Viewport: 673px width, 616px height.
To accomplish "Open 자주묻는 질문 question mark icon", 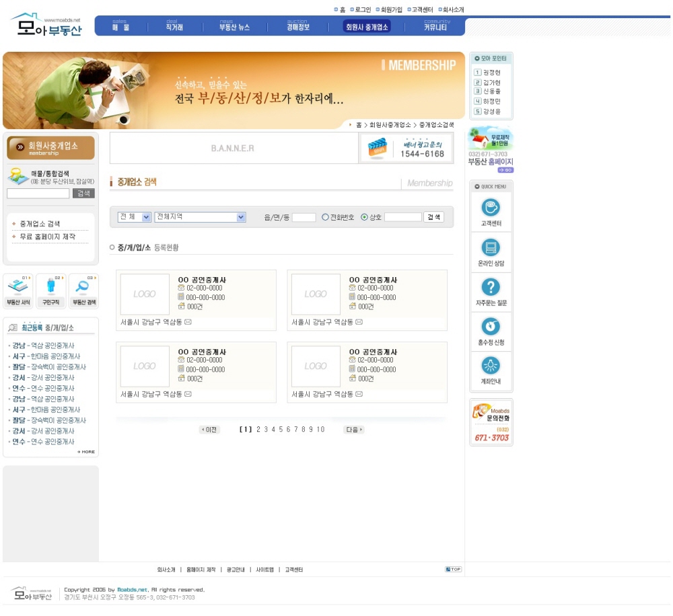I will click(491, 287).
